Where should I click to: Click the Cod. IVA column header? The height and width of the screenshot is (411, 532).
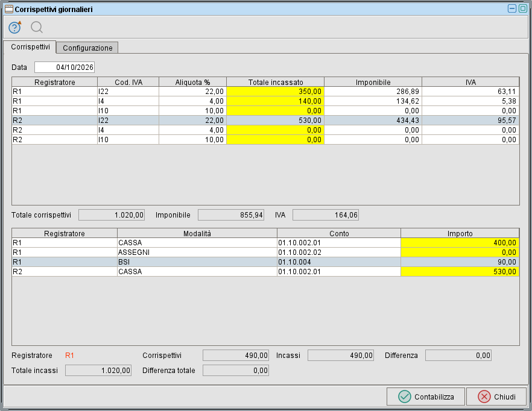pyautogui.click(x=128, y=82)
